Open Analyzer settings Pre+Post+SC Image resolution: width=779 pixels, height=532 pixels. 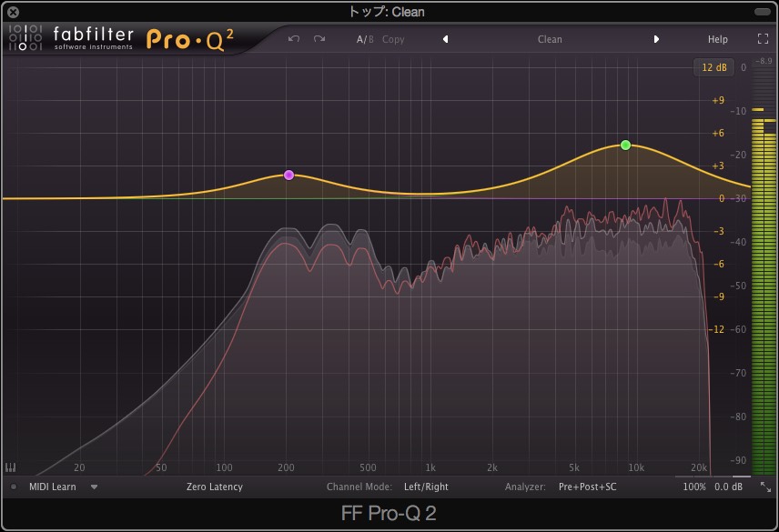click(x=587, y=487)
